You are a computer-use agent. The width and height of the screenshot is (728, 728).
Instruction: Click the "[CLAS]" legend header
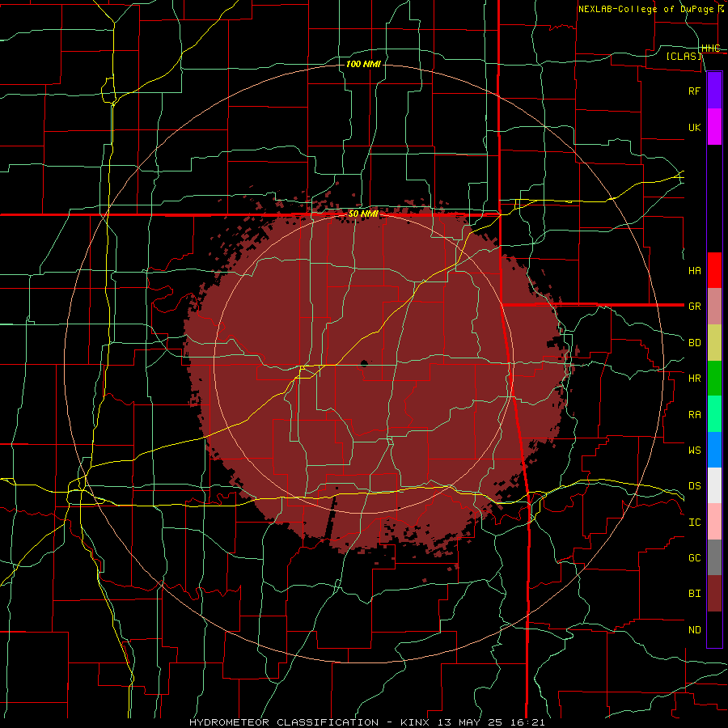coord(684,56)
